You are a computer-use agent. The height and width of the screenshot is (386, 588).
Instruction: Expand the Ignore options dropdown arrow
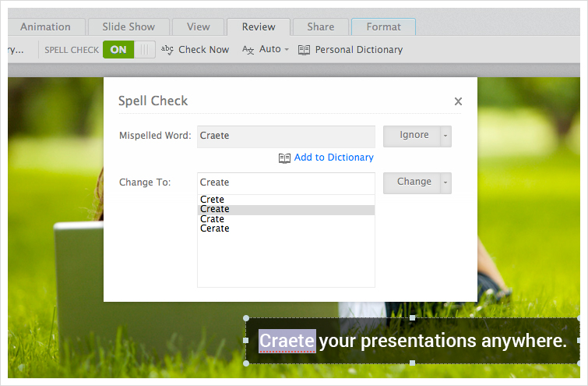(445, 136)
